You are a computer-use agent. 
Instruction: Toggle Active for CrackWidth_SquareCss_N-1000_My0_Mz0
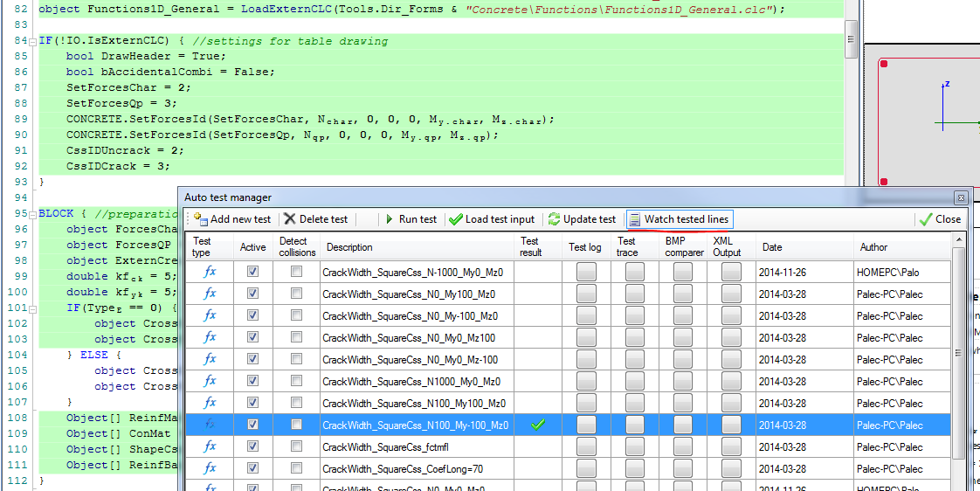point(252,272)
